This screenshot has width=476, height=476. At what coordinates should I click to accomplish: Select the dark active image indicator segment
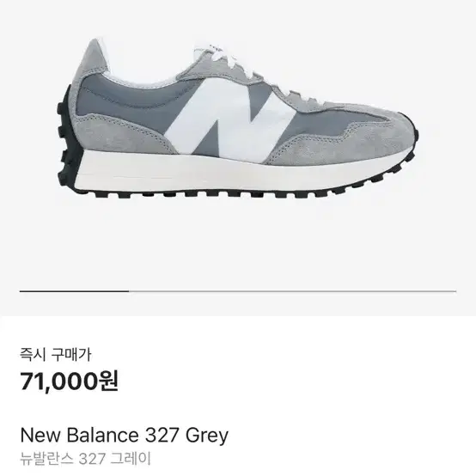[75, 291]
